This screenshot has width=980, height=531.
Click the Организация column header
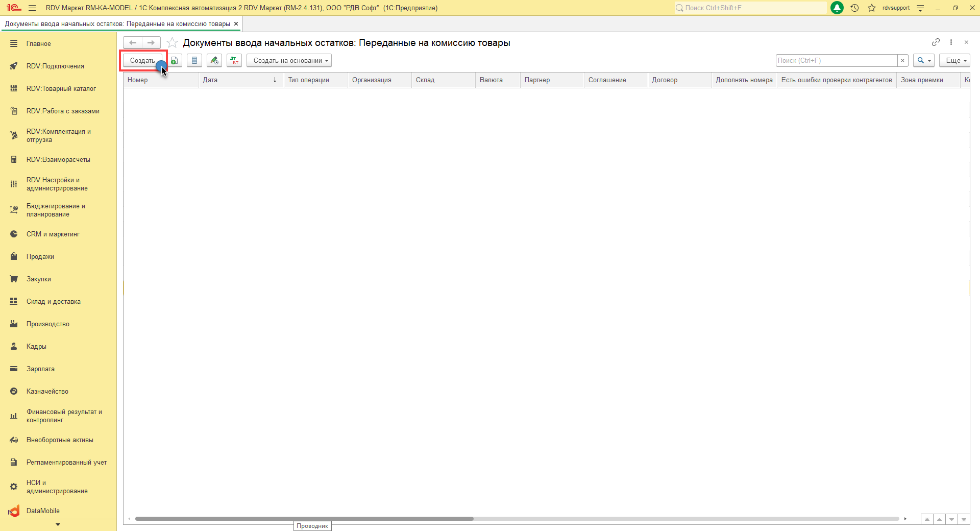click(x=380, y=80)
